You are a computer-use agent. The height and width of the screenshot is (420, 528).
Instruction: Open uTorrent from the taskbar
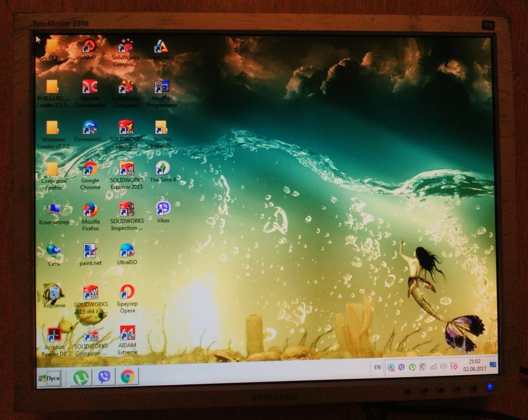82,377
